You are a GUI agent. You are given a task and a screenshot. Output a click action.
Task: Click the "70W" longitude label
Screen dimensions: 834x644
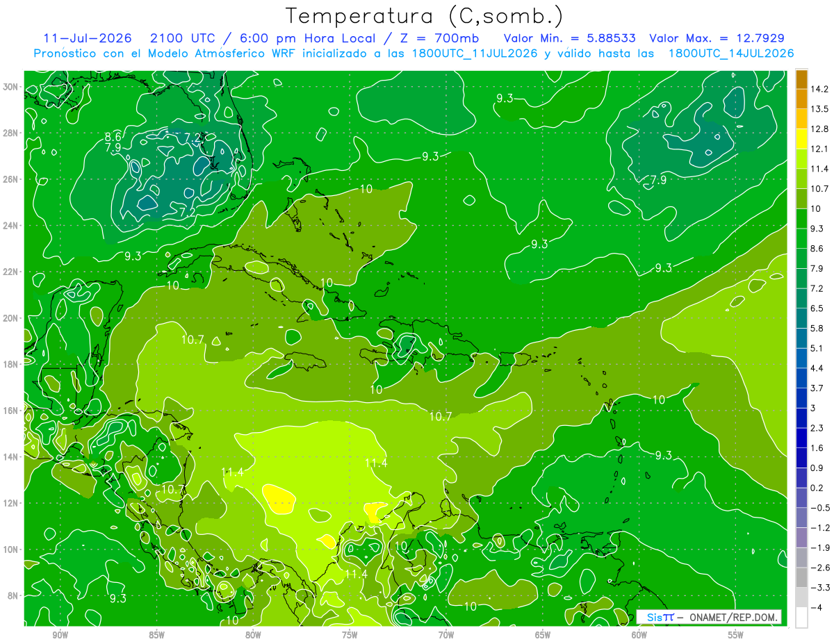(x=446, y=635)
